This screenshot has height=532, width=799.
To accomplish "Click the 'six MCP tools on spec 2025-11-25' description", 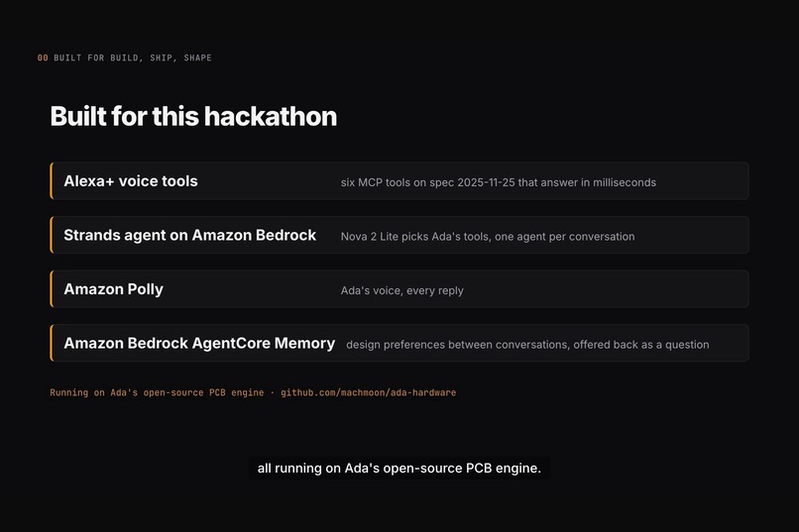I will [x=499, y=182].
